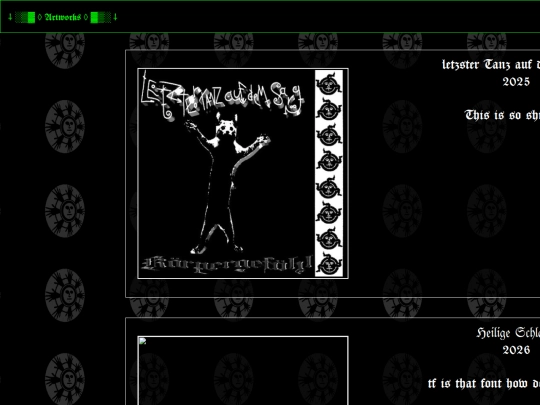
Task: Click the year 2026 text
Action: click(516, 350)
